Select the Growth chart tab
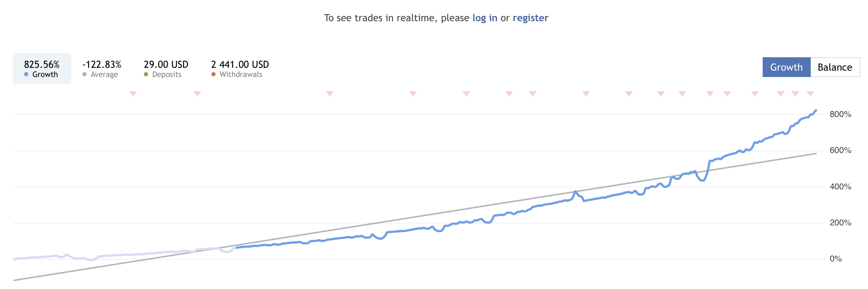Screen dimensions: 868x289 [x=786, y=67]
